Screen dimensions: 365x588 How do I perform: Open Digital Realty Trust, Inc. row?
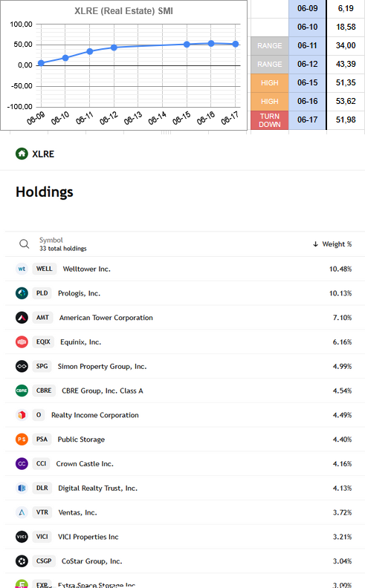point(185,489)
